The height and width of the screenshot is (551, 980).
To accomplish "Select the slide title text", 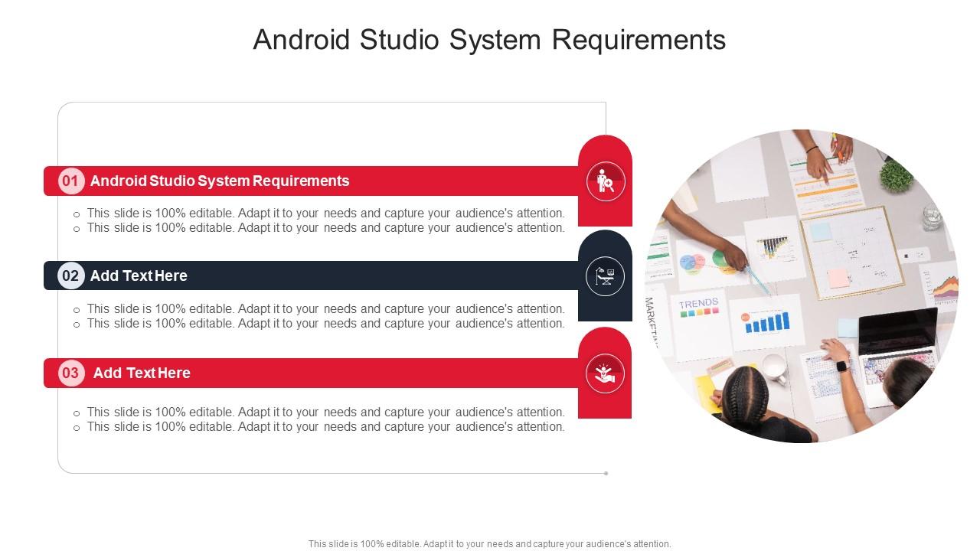I will click(489, 41).
